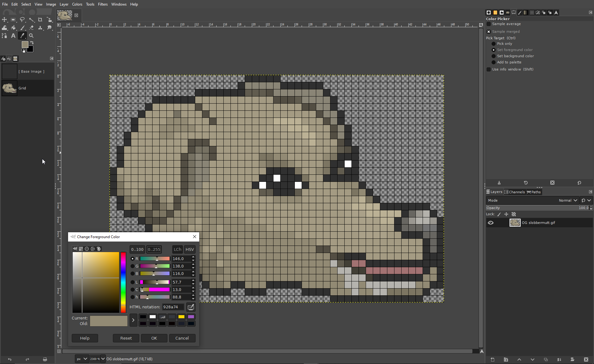This screenshot has height=364, width=594.
Task: Select the h hue channel radio button
Action: pos(132,297)
